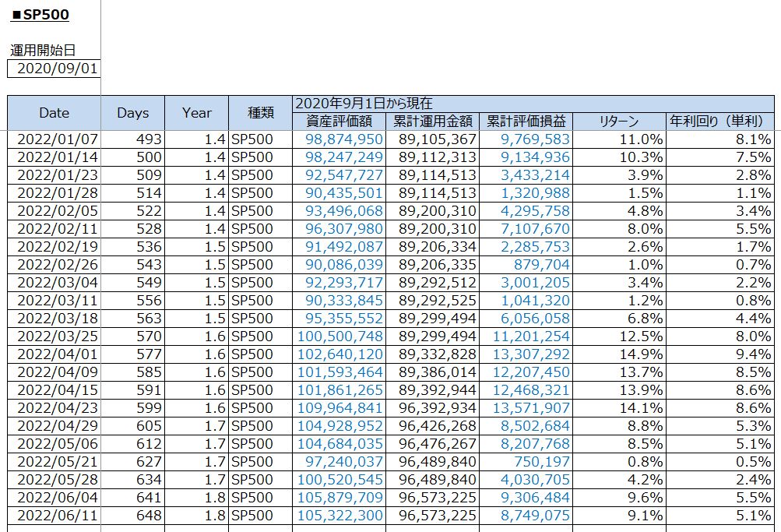Click the date cell 2022/01/07
781x532 pixels.
[x=54, y=139]
